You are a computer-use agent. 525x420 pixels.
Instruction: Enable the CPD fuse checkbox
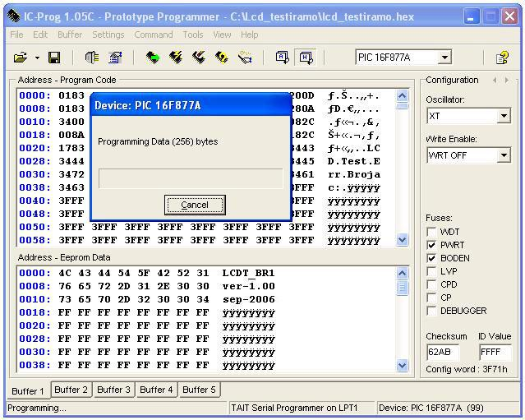pyautogui.click(x=431, y=284)
